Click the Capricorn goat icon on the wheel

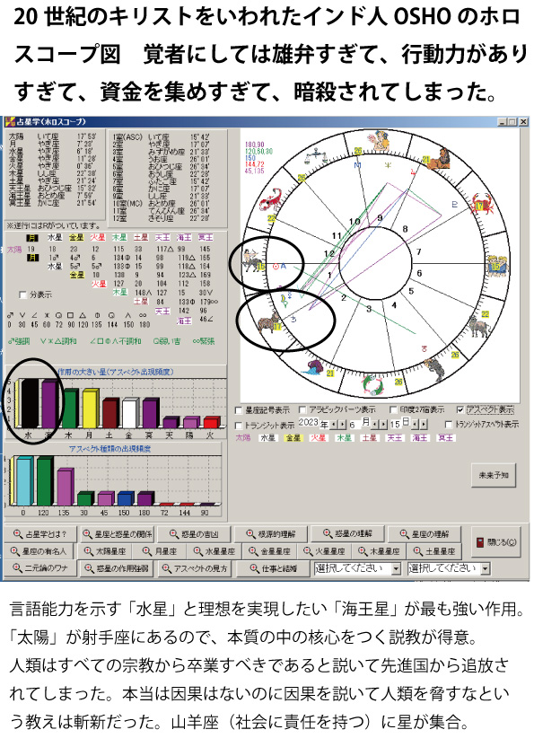(268, 321)
